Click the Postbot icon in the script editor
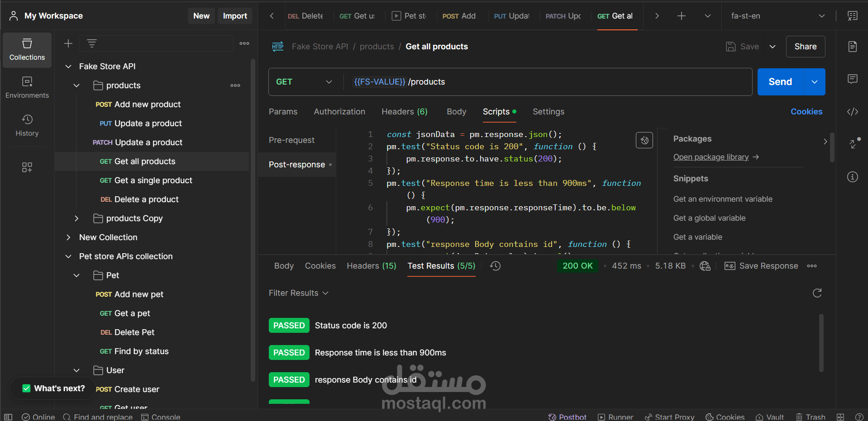 644,140
